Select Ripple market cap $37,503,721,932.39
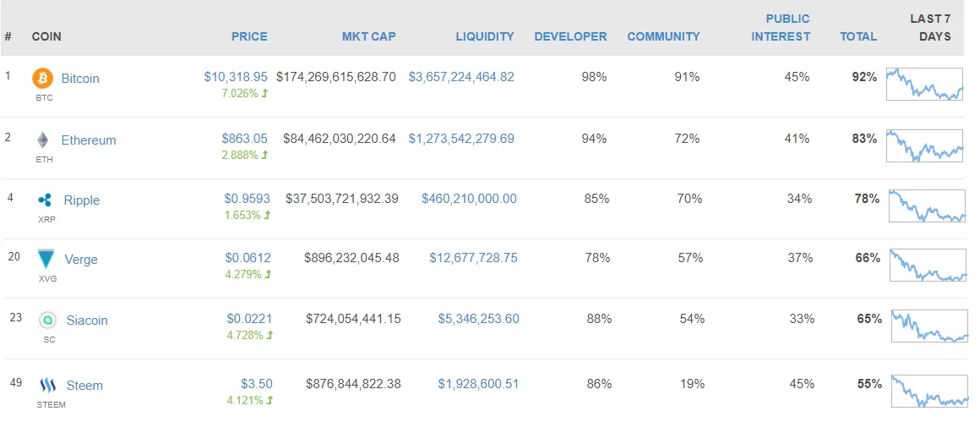 (342, 199)
